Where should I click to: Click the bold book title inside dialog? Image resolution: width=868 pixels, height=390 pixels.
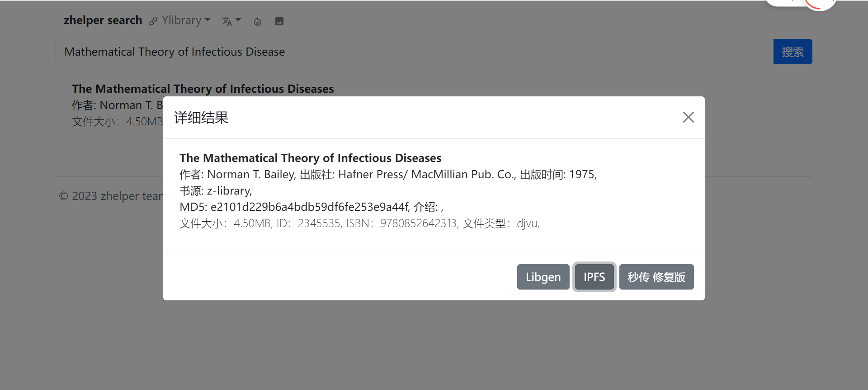coord(310,158)
